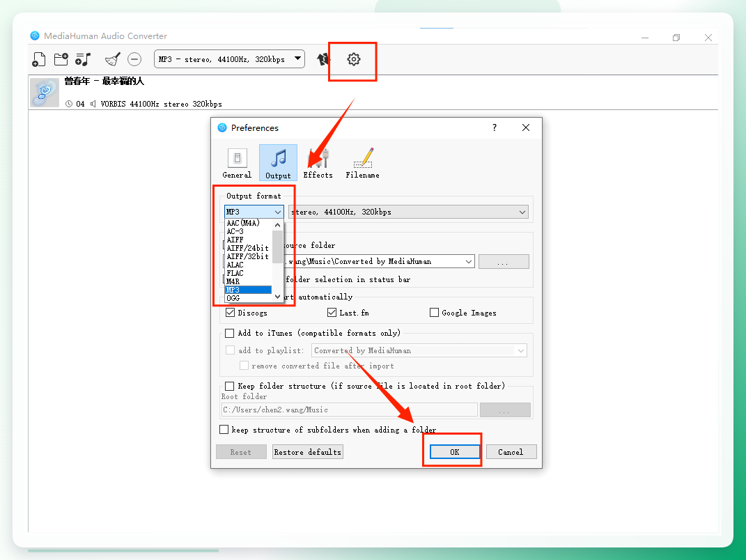Tick the Add to iTunes checkbox
The height and width of the screenshot is (560, 746).
229,333
